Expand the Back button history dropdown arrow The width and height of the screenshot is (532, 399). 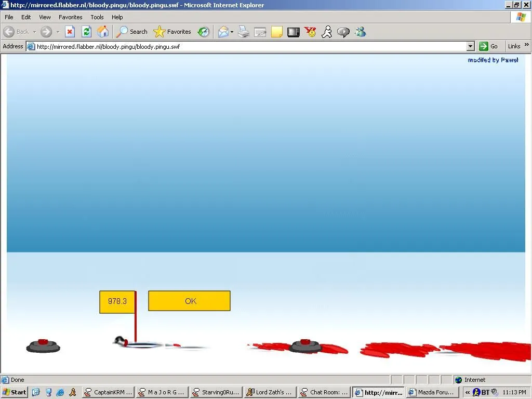(x=35, y=32)
